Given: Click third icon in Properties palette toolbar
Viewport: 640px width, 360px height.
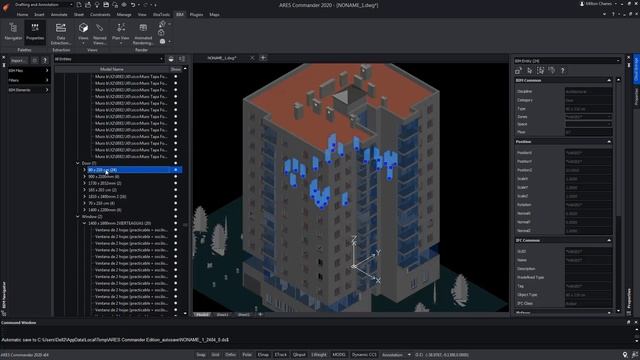Looking at the screenshot, I should [x=540, y=71].
